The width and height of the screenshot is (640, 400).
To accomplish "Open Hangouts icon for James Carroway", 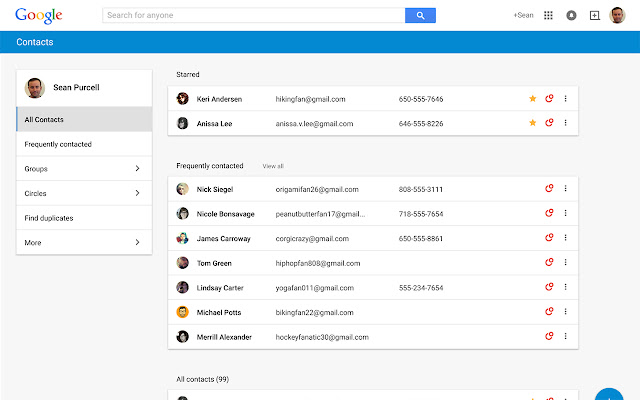I will pyautogui.click(x=549, y=238).
